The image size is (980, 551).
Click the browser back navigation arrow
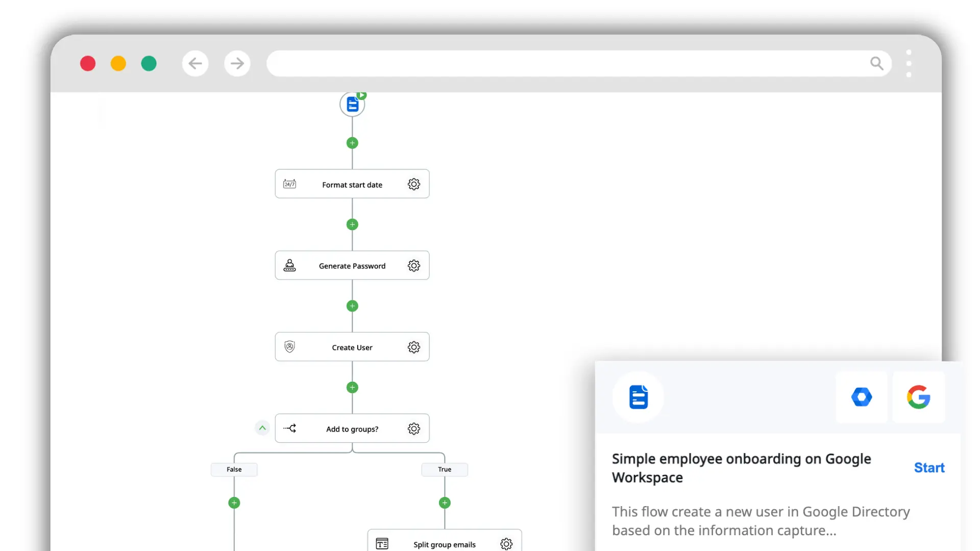coord(195,63)
